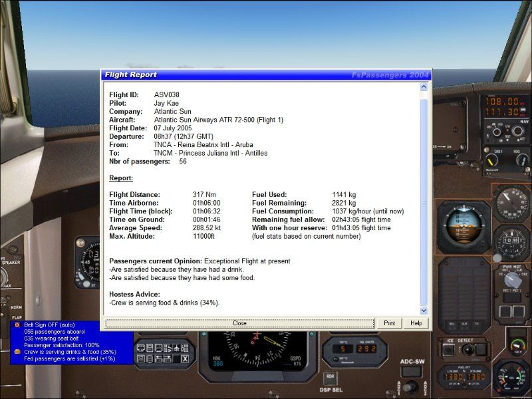Click the second icon in panel selector top row

150,348
